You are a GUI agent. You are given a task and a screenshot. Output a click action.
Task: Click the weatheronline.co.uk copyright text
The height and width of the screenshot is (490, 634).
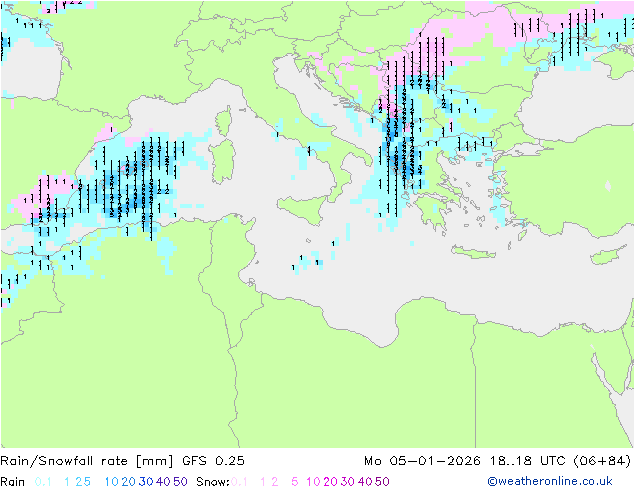[x=549, y=481]
